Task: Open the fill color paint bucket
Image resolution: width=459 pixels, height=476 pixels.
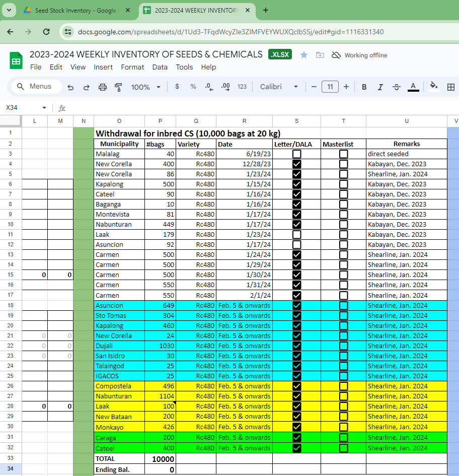Action: click(433, 87)
